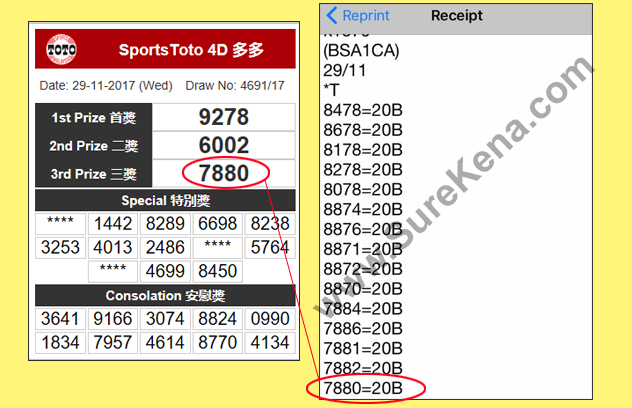Click special number 5764
The height and width of the screenshot is (408, 632).
(x=270, y=248)
